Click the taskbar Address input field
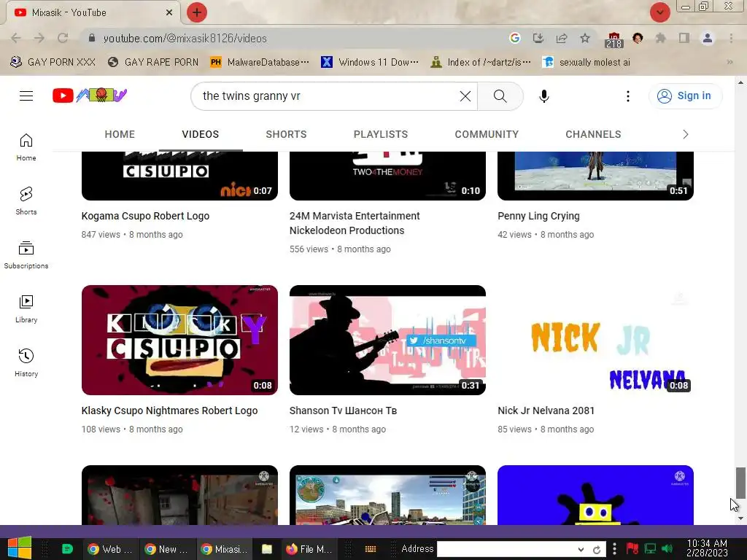The image size is (747, 560). click(508, 549)
